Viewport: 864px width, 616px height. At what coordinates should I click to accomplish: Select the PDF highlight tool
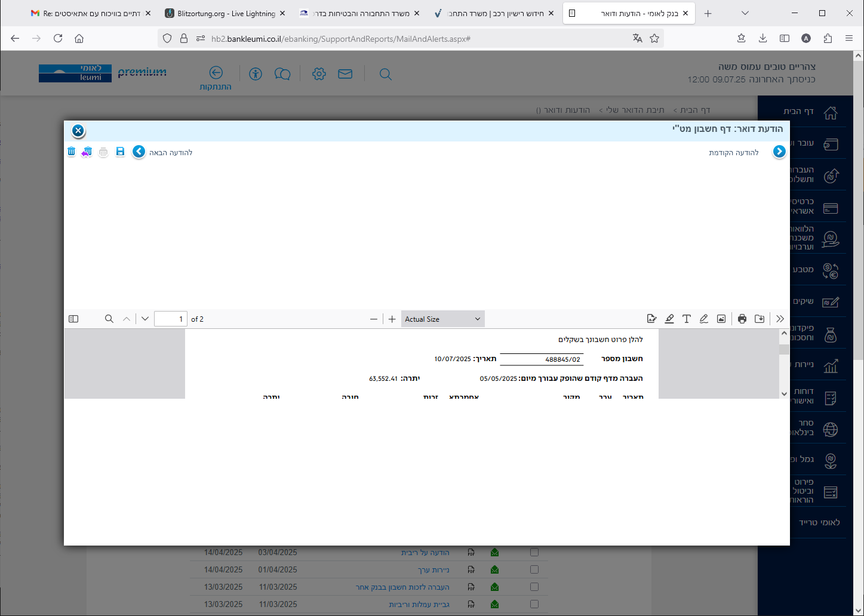click(669, 319)
